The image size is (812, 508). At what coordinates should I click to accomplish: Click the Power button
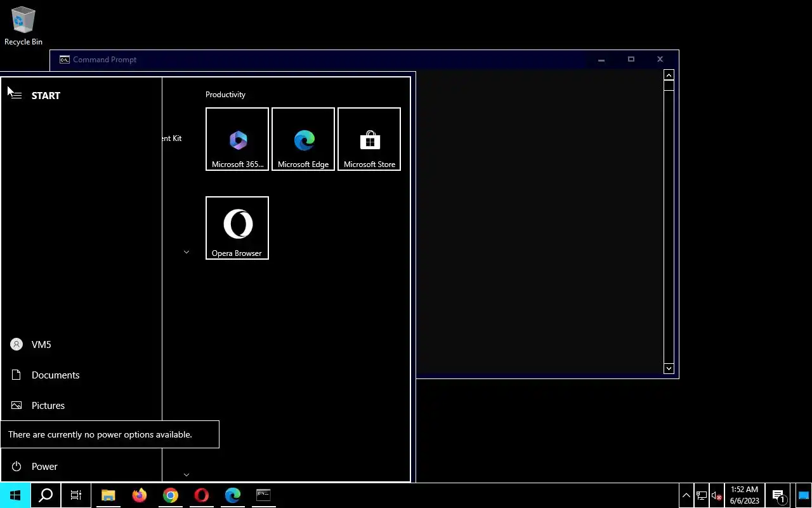[x=81, y=466]
